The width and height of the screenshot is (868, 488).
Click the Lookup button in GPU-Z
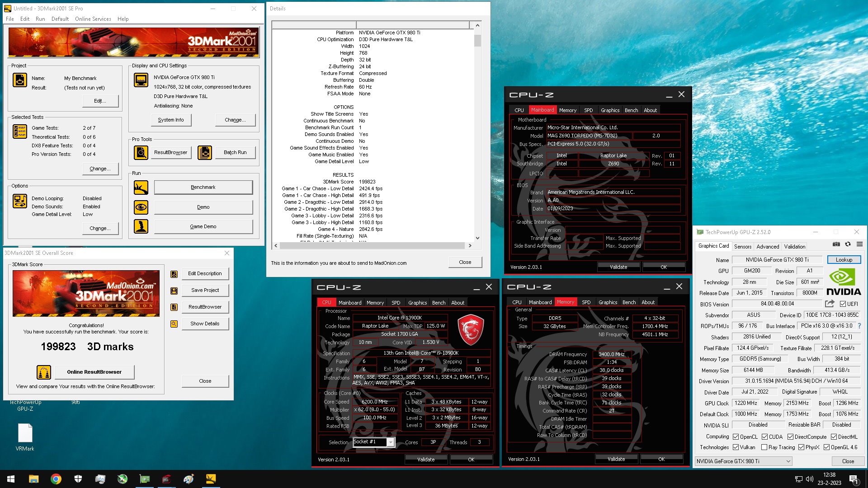pos(844,260)
